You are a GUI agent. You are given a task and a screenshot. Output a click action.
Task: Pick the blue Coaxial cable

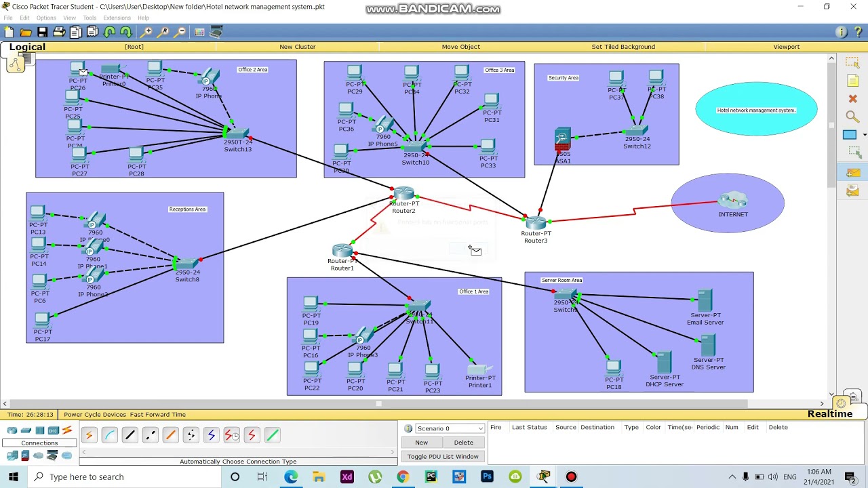[211, 435]
